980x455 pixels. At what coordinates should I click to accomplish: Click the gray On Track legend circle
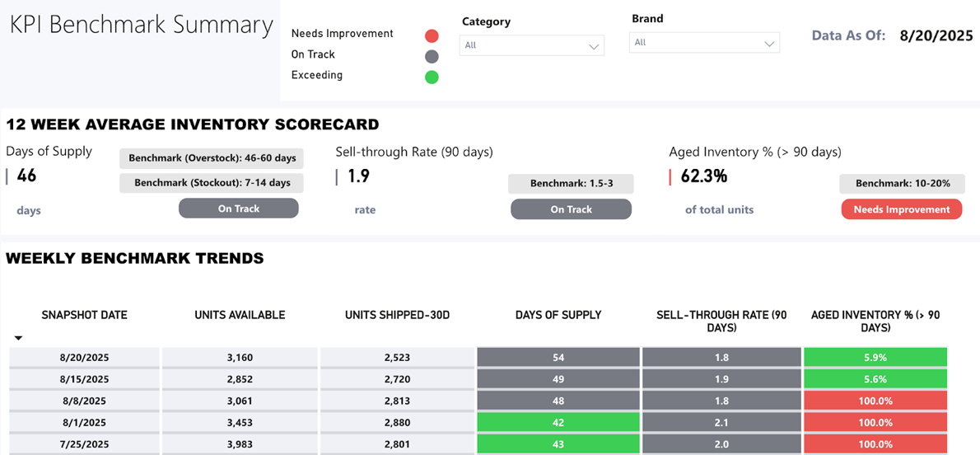click(x=432, y=57)
